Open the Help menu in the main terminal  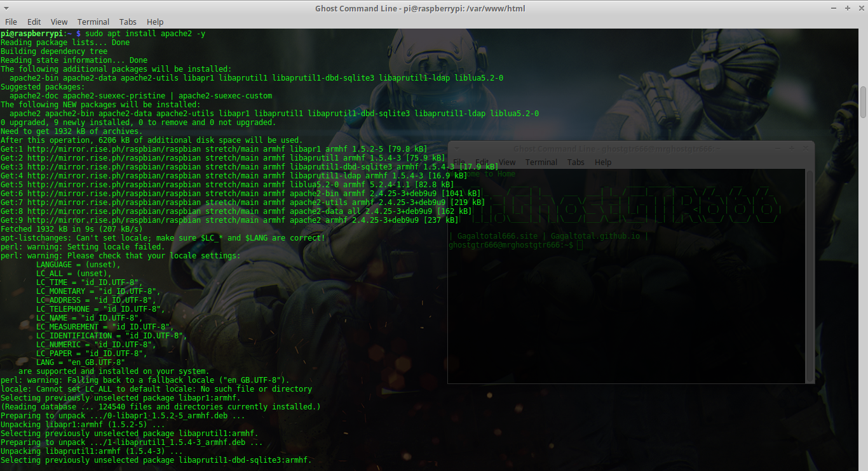pos(155,22)
